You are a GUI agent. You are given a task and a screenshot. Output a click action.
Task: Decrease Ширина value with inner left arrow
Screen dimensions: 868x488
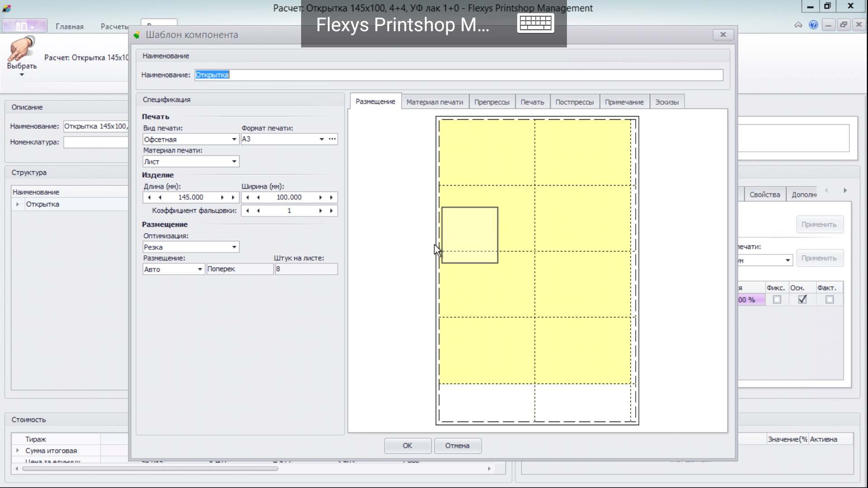(258, 197)
